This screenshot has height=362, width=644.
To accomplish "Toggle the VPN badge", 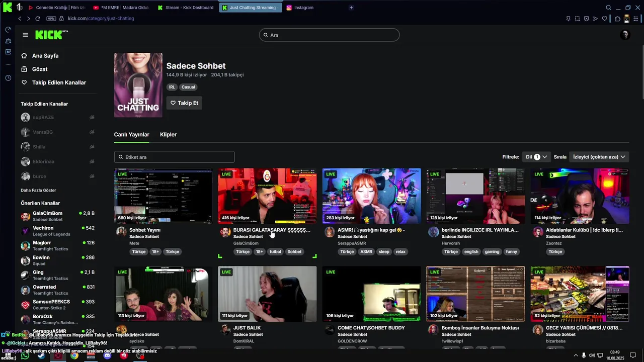I will pyautogui.click(x=51, y=19).
